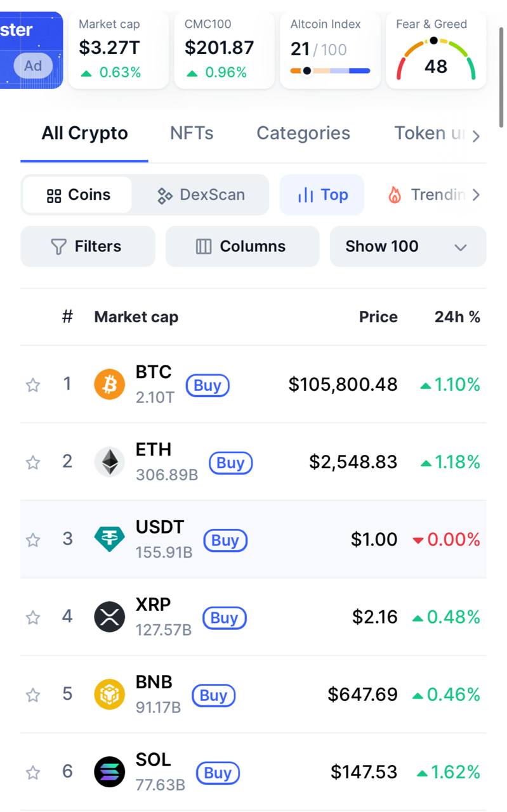Switch to the Categories tab
Viewport: 507px width, 812px height.
tap(303, 133)
